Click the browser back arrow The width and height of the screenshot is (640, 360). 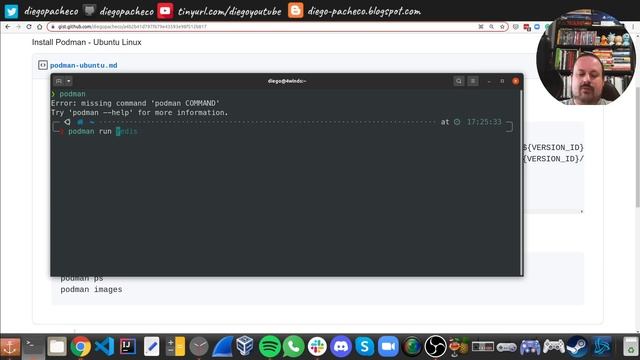(8, 27)
